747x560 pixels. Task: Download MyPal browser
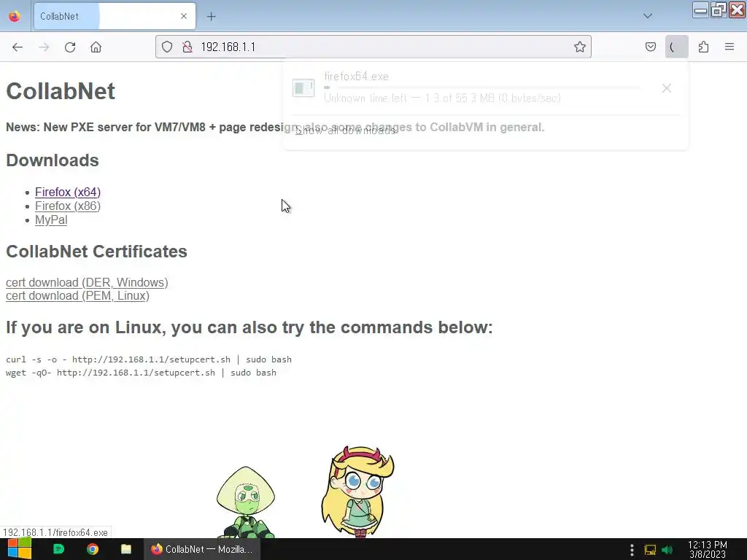[x=51, y=220]
